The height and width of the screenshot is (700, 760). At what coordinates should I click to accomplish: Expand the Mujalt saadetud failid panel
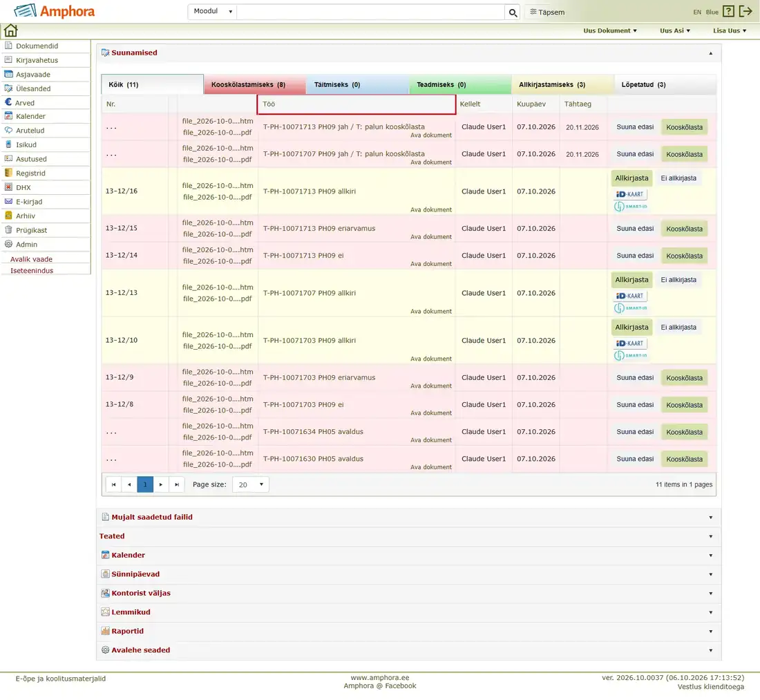pyautogui.click(x=710, y=518)
